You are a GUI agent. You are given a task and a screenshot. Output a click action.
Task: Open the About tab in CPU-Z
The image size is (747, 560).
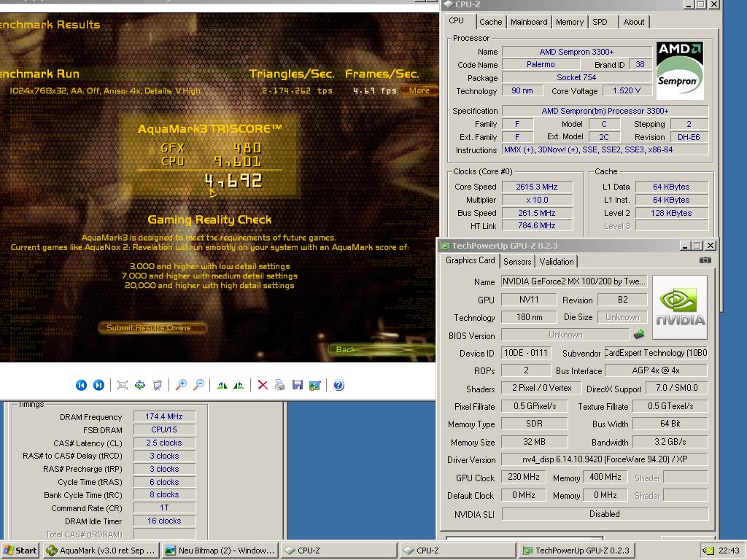coord(634,22)
